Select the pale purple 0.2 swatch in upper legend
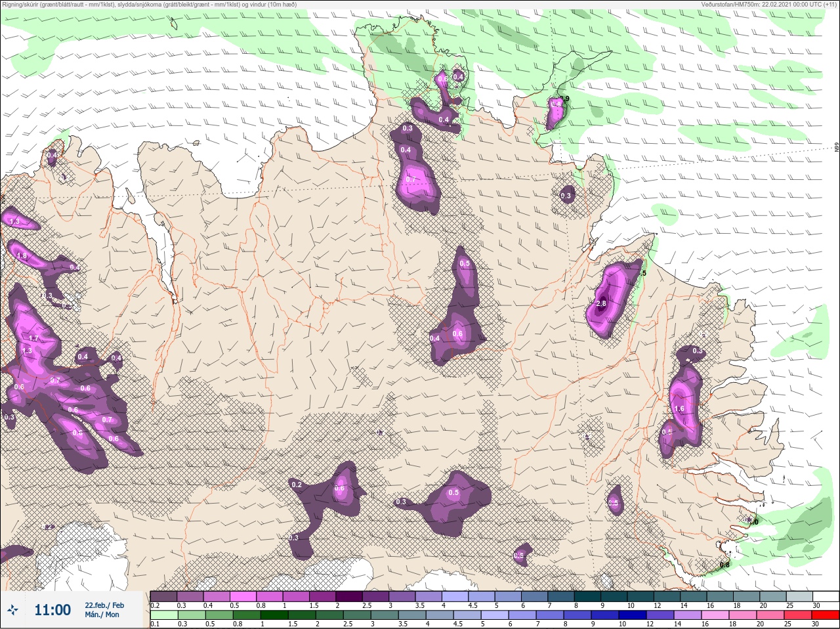 tap(163, 596)
